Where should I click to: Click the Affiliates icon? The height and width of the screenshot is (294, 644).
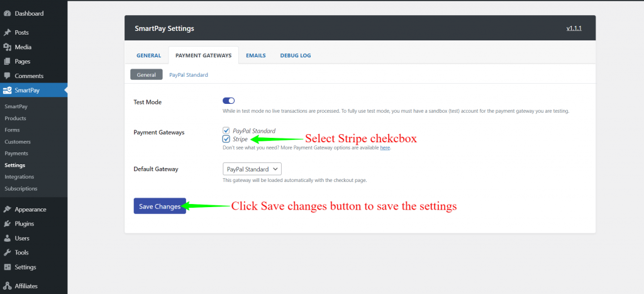click(7, 286)
